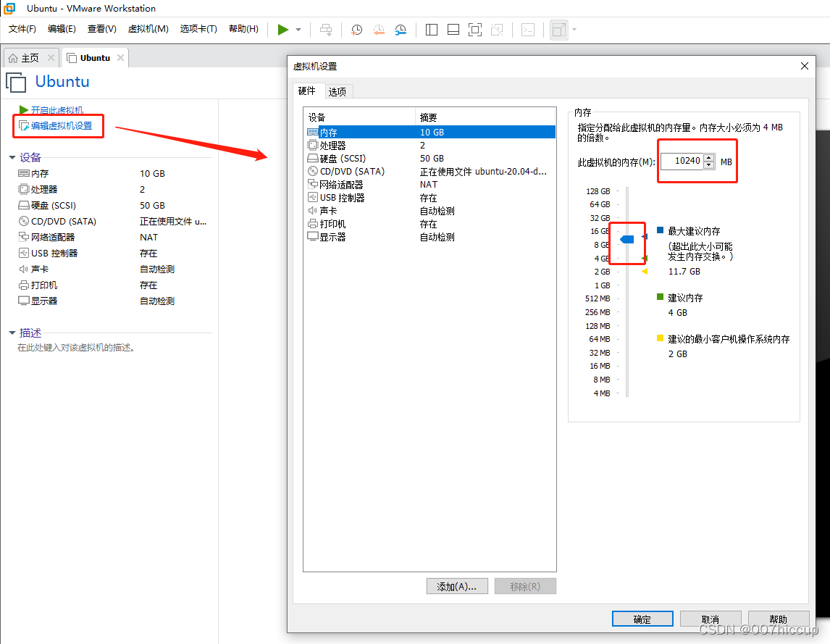This screenshot has height=644, width=830.
Task: Click the full screen mode icon
Action: pos(475,30)
